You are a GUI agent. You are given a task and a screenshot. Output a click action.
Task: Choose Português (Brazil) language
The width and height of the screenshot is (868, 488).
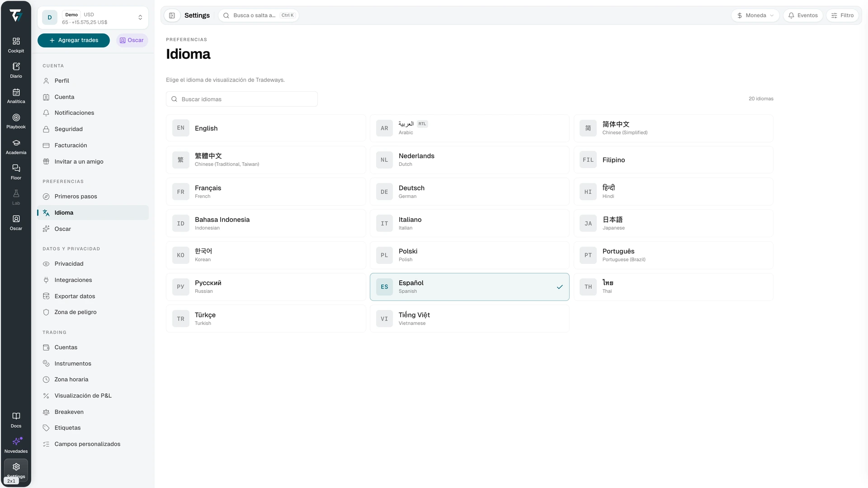[674, 255]
